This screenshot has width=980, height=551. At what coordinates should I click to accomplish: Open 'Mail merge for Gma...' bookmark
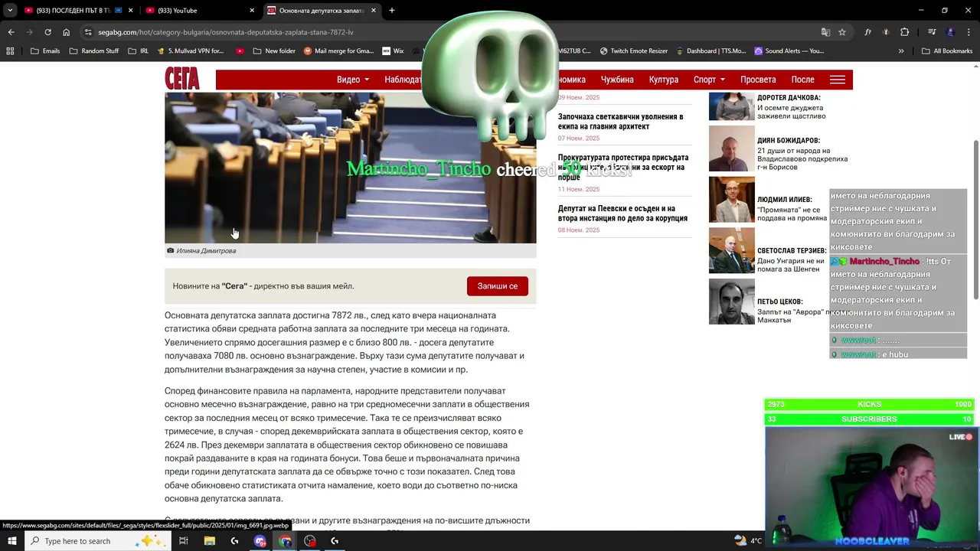(338, 51)
